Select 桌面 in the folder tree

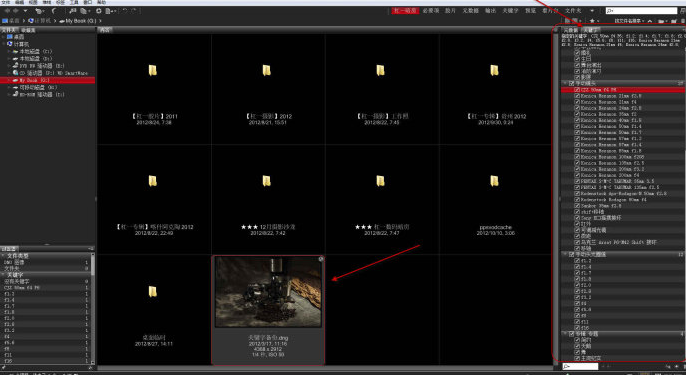[x=16, y=37]
